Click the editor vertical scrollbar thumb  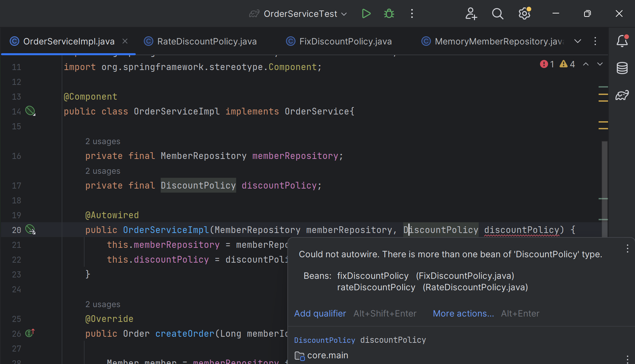click(605, 189)
